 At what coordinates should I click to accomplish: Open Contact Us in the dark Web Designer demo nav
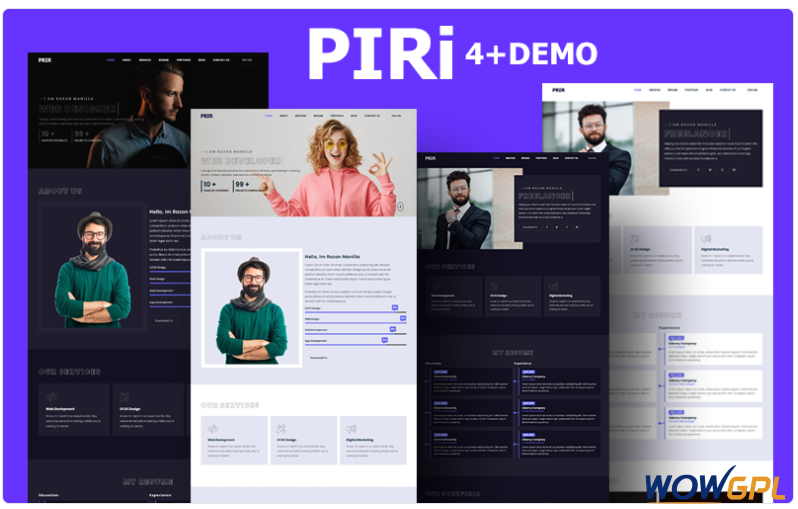click(221, 60)
